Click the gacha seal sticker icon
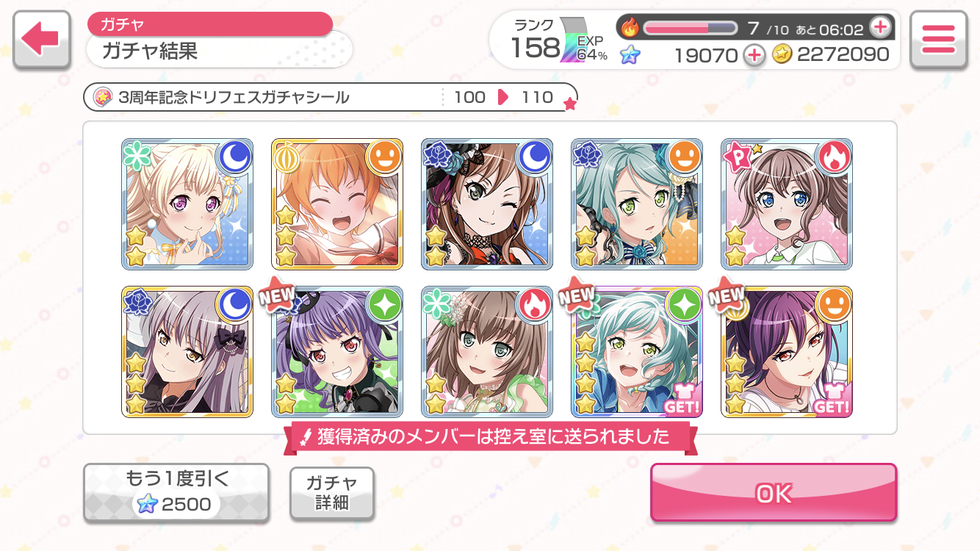Screen dimensions: 980x551 tap(103, 97)
